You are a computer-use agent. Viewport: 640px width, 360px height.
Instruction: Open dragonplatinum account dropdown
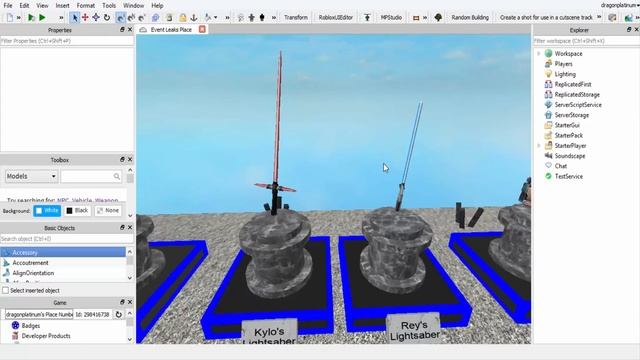tap(619, 5)
